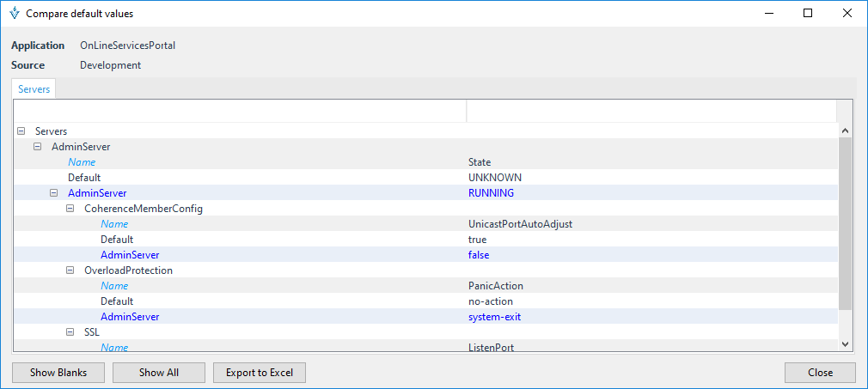The image size is (868, 389).
Task: Collapse the OverloadProtection section
Action: (70, 270)
